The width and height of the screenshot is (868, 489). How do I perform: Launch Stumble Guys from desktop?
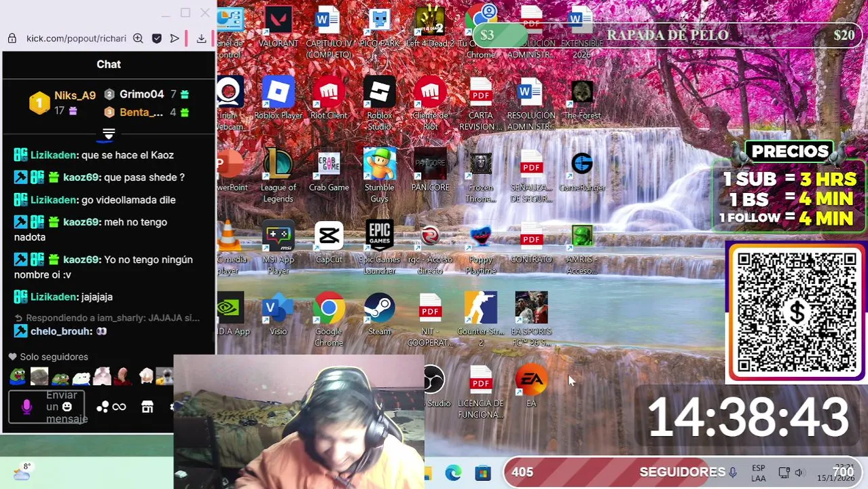(379, 177)
